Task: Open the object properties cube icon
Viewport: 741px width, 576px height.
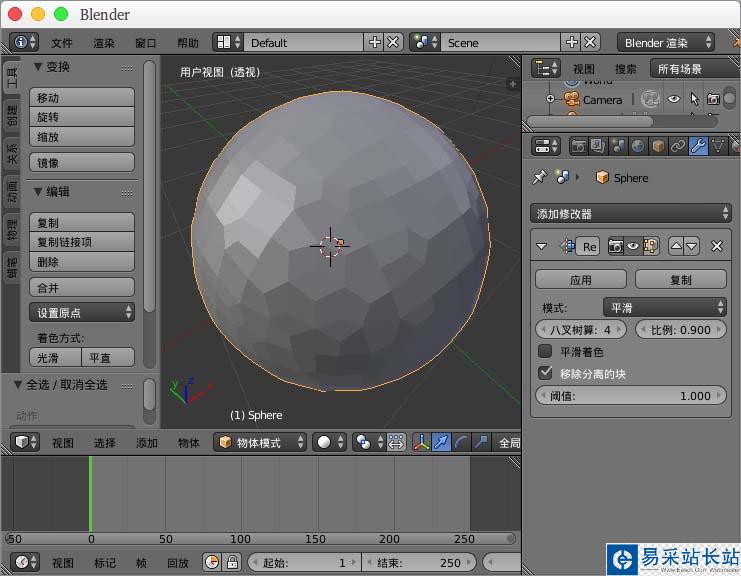Action: 658,146
